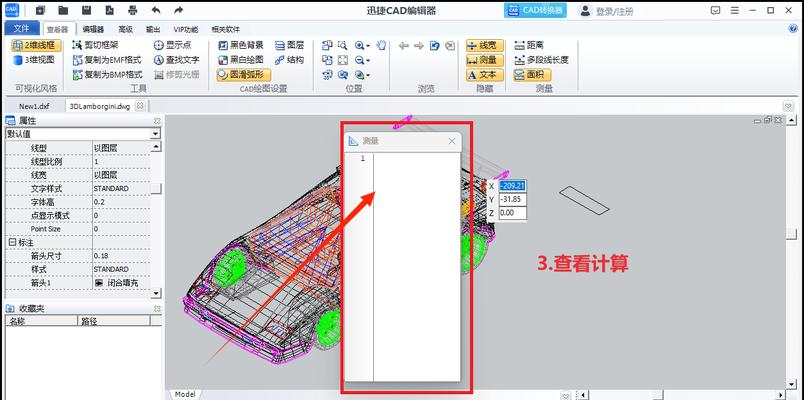This screenshot has width=804, height=400.
Task: Click the Y coordinate input field
Action: click(512, 199)
